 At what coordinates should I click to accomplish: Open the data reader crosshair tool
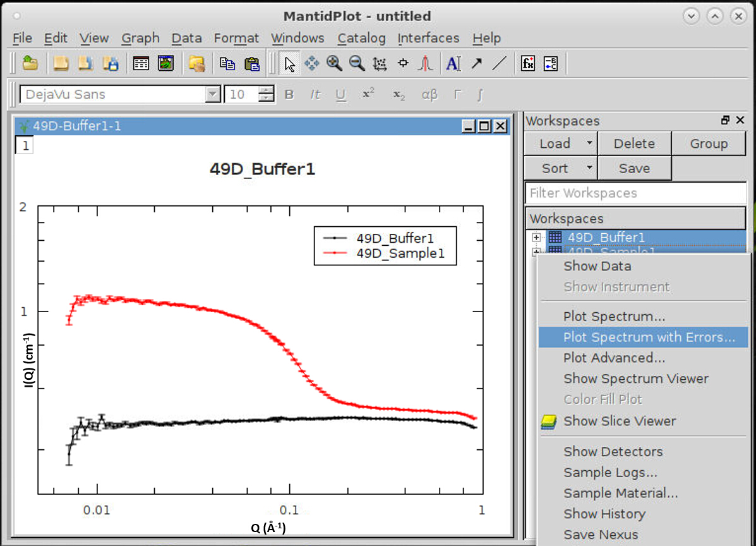click(403, 63)
